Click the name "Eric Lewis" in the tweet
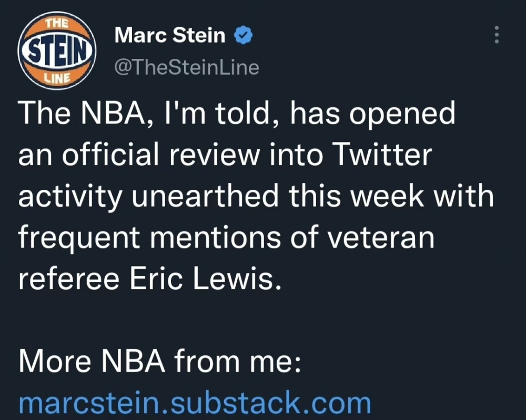The image size is (526, 420). point(205,279)
